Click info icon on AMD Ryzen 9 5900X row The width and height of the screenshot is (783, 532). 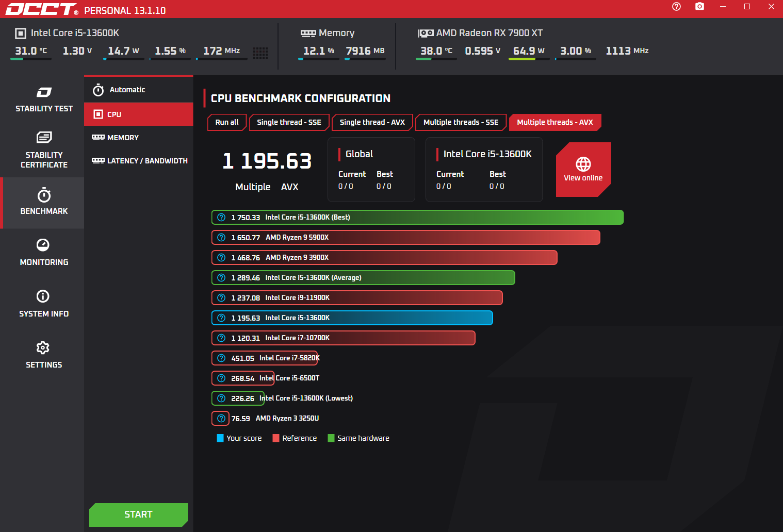pyautogui.click(x=221, y=238)
